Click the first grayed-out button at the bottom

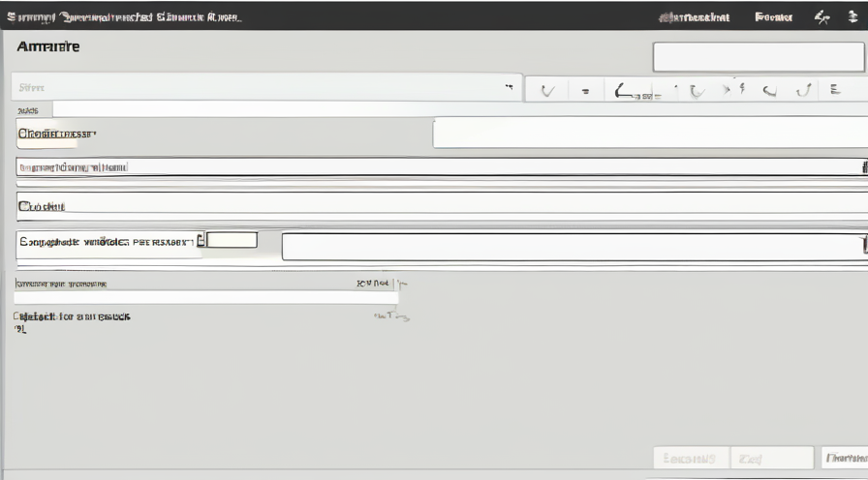690,458
